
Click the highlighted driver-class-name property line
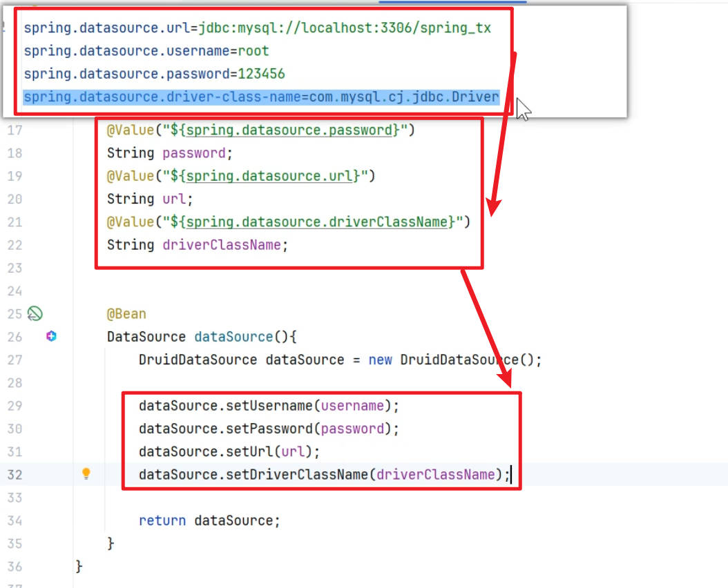tap(261, 97)
